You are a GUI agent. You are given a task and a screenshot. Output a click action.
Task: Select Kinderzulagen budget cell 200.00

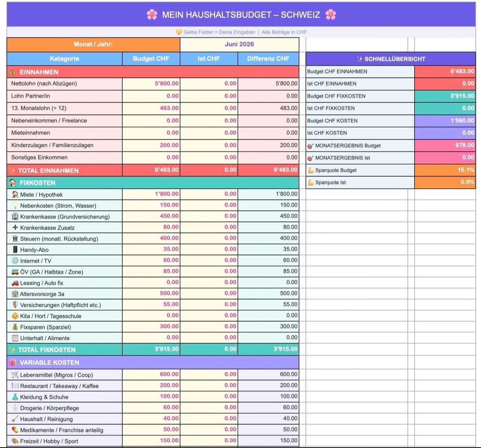pos(151,145)
